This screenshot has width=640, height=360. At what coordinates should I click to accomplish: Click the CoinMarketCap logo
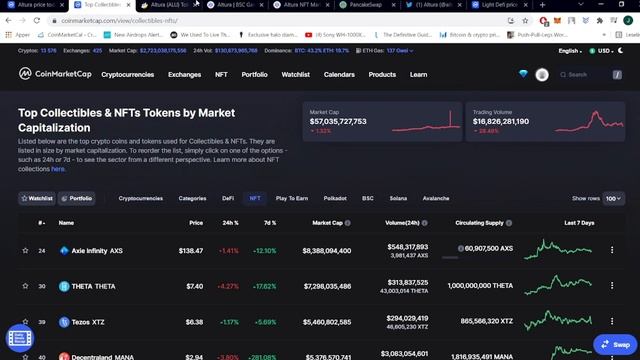55,74
